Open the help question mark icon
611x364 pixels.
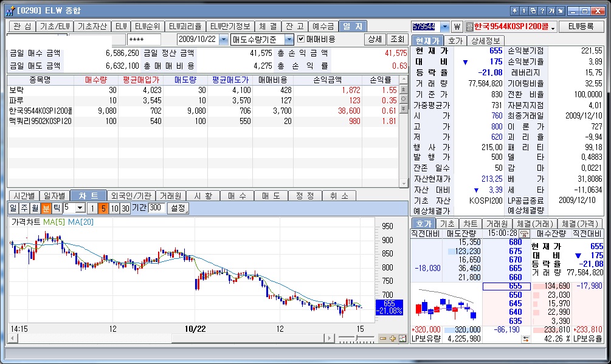coord(542,11)
